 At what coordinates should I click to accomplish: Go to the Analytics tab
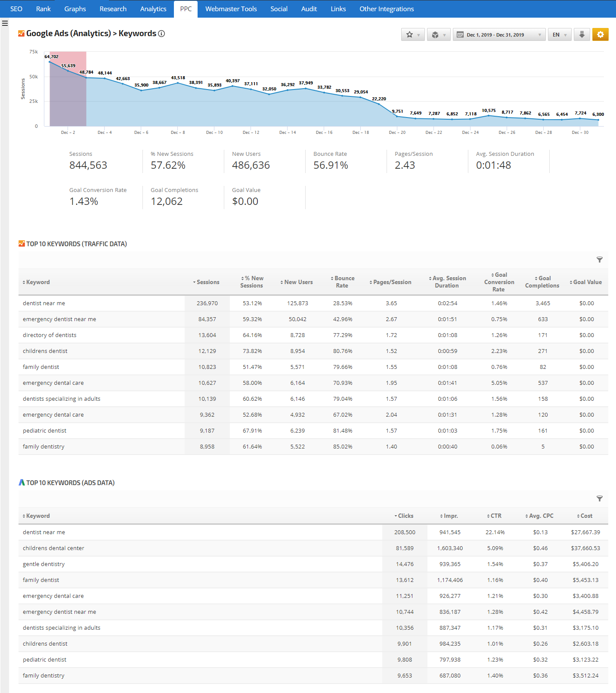[153, 9]
